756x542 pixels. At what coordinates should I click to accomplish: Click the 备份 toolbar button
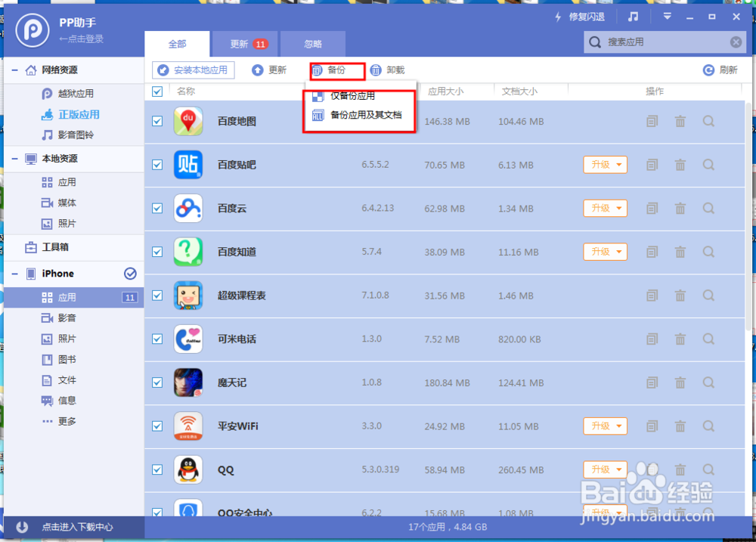click(330, 70)
